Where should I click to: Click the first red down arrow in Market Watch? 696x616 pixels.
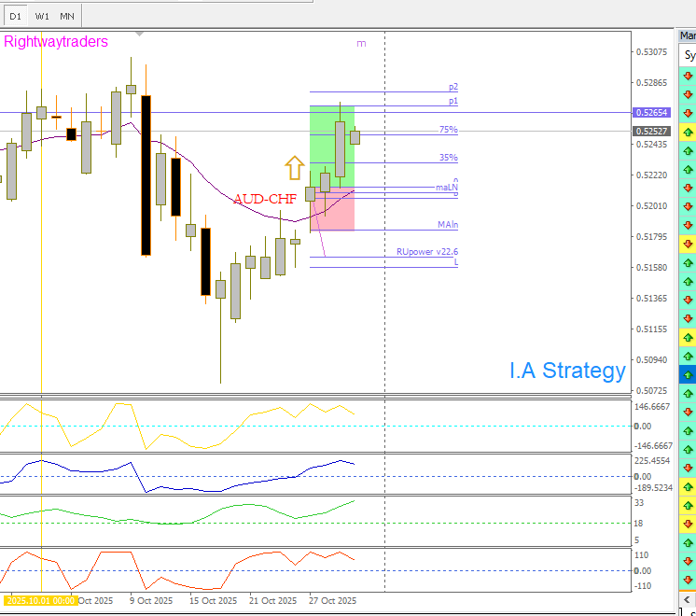coord(688,76)
